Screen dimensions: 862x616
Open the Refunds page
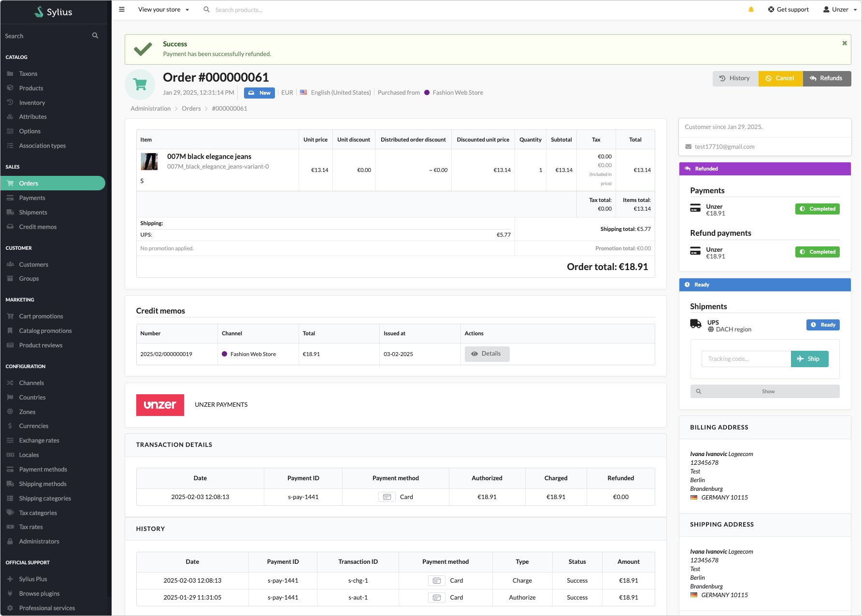(x=827, y=78)
